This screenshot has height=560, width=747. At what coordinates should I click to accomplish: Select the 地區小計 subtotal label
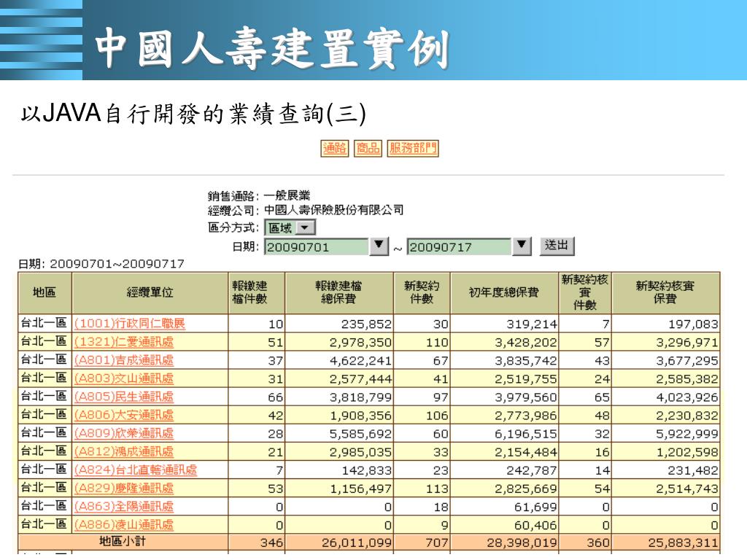123,542
